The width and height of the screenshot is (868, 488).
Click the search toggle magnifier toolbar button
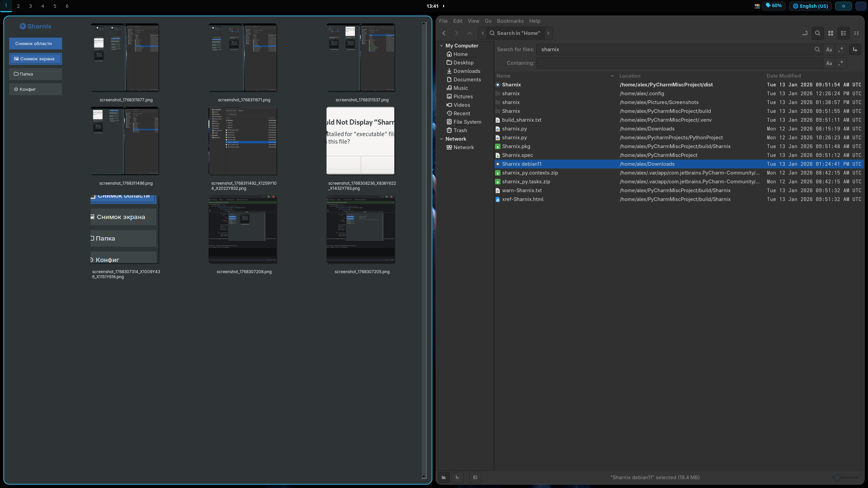pyautogui.click(x=817, y=33)
